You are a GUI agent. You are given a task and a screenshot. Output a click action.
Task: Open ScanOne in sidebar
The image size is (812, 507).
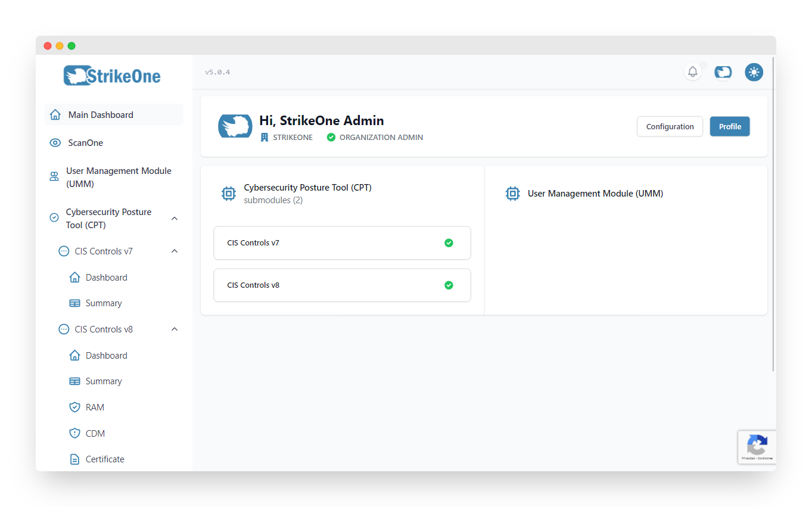(x=114, y=142)
